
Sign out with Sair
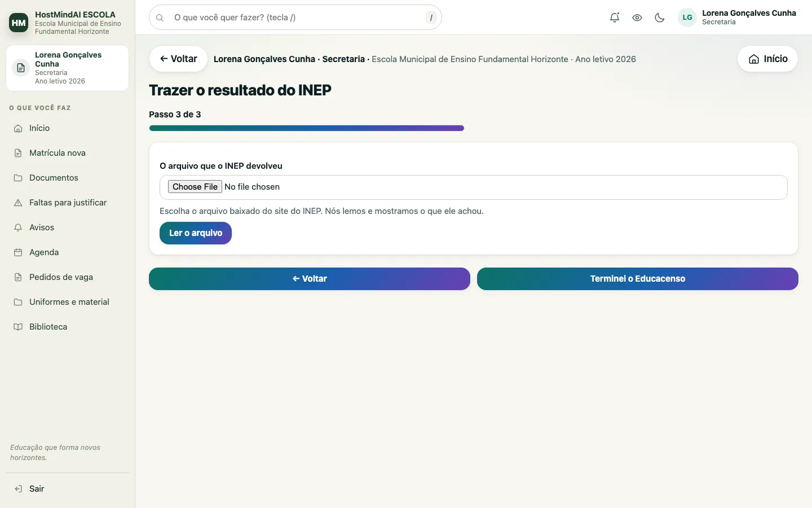68,489
